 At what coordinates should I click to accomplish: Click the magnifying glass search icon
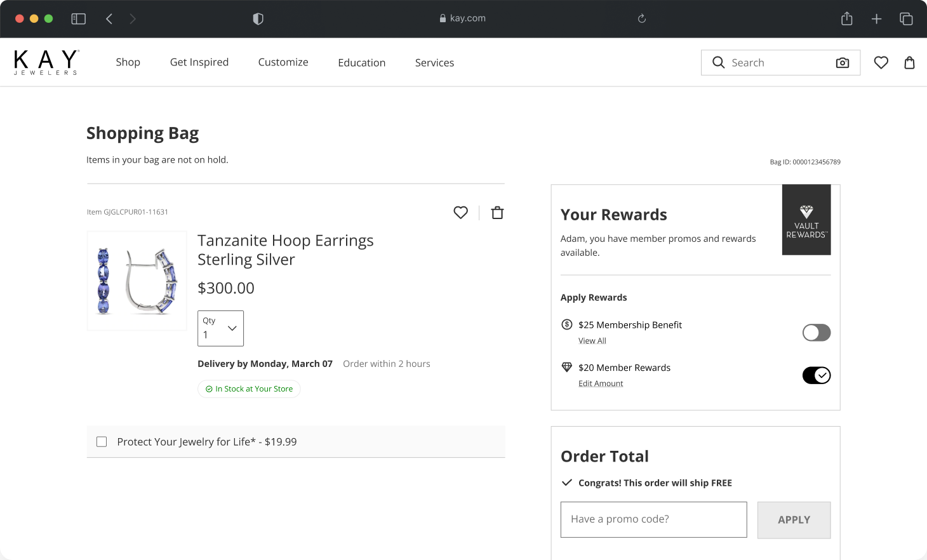click(718, 62)
